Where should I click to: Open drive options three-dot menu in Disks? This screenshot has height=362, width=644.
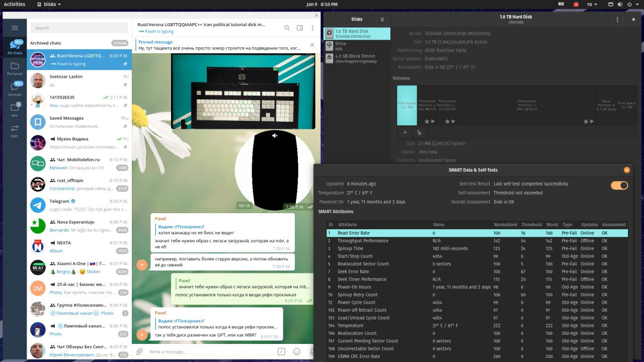coord(618,19)
